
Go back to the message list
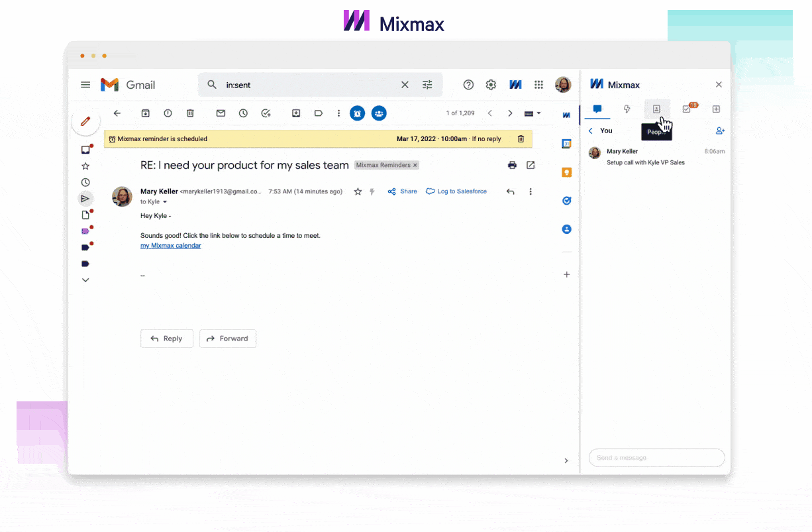click(117, 113)
